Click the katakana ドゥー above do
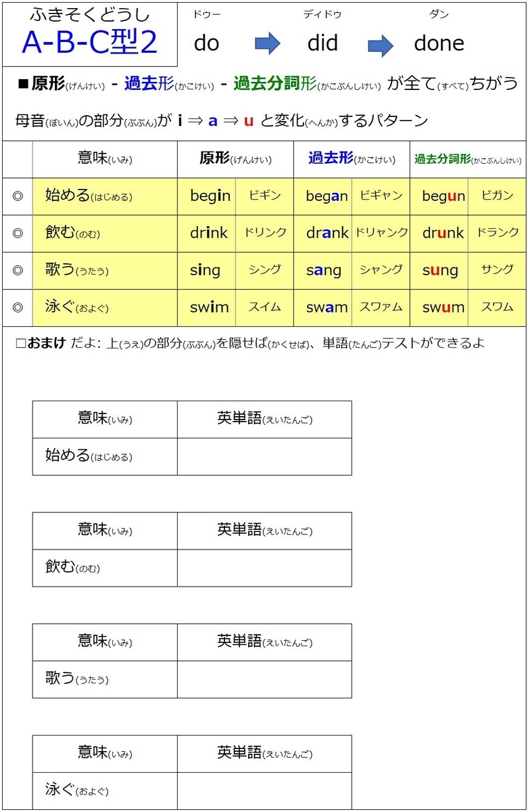528x812 pixels. pyautogui.click(x=207, y=14)
